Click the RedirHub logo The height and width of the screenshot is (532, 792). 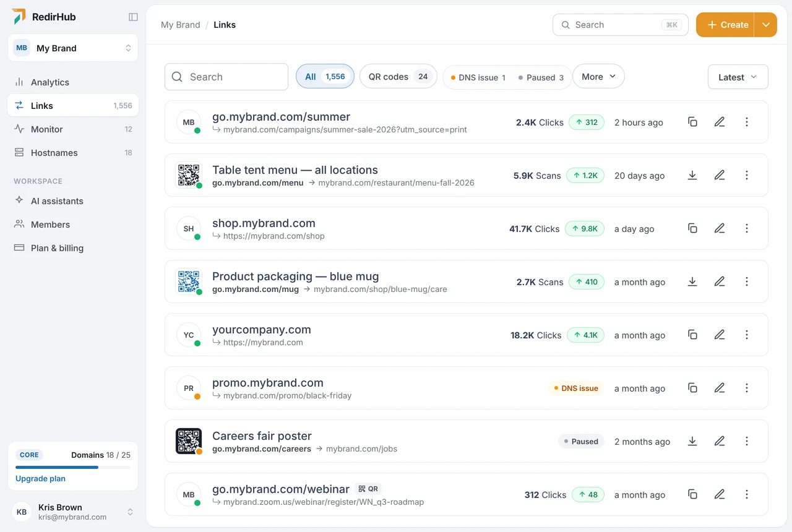44,17
